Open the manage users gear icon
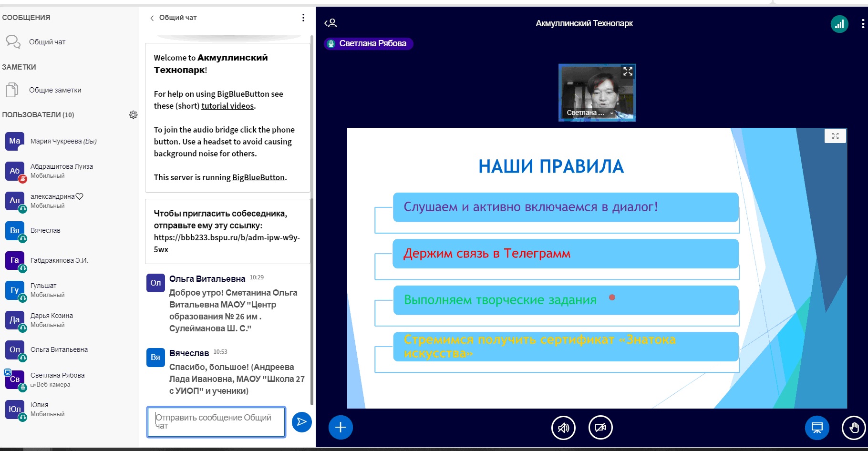The image size is (868, 451). (134, 115)
